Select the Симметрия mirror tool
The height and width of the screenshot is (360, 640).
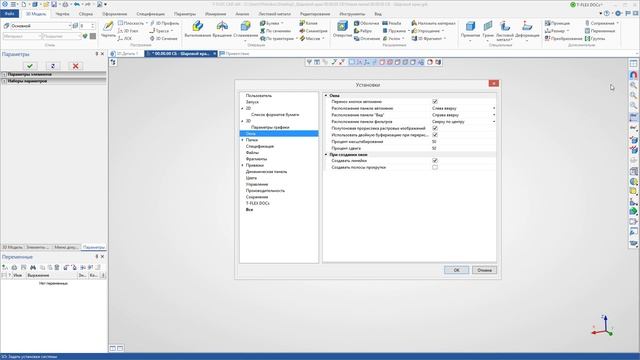[x=313, y=31]
